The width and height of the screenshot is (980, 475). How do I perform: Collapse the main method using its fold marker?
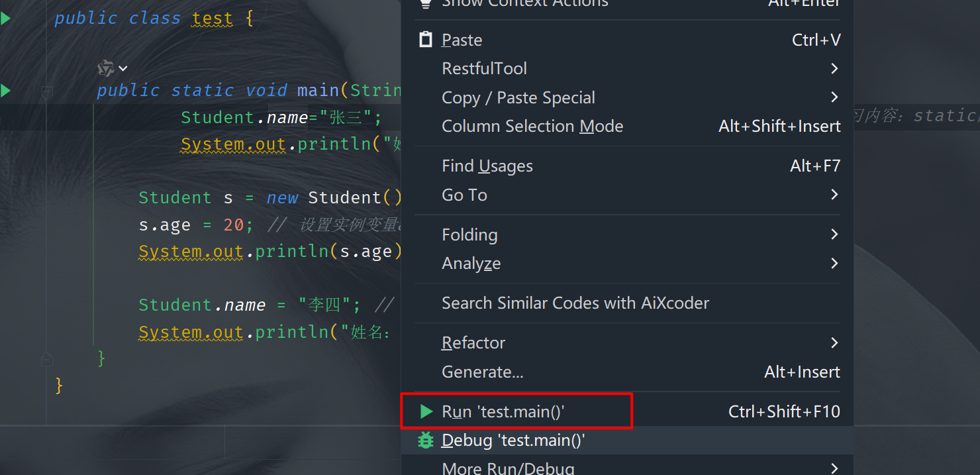pyautogui.click(x=46, y=91)
